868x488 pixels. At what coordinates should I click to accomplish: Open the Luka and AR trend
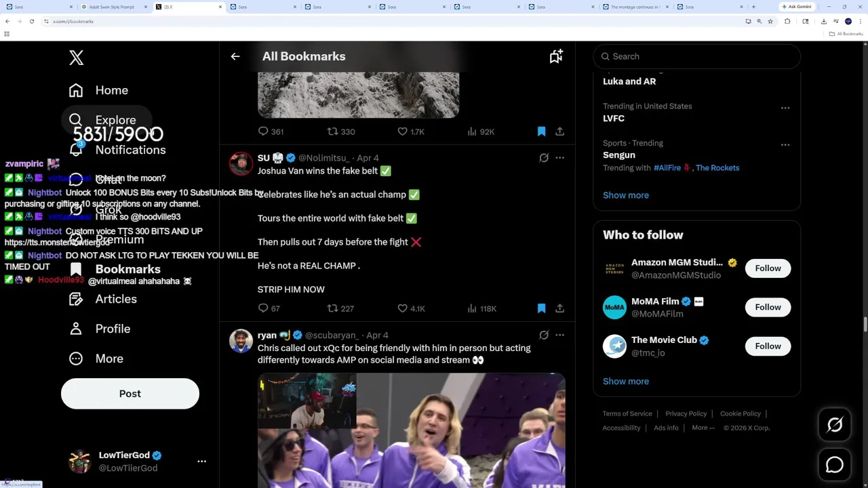629,81
